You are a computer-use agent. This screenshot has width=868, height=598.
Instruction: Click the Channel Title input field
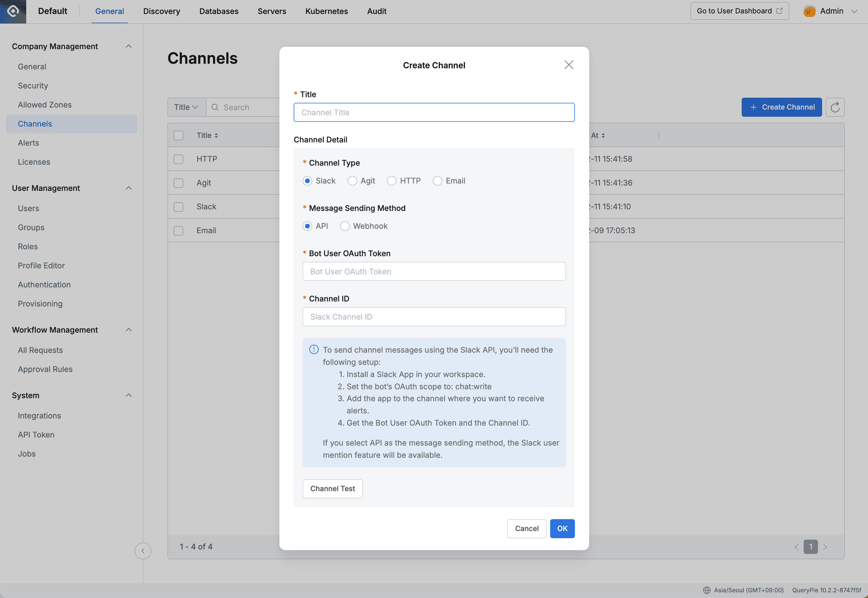434,112
